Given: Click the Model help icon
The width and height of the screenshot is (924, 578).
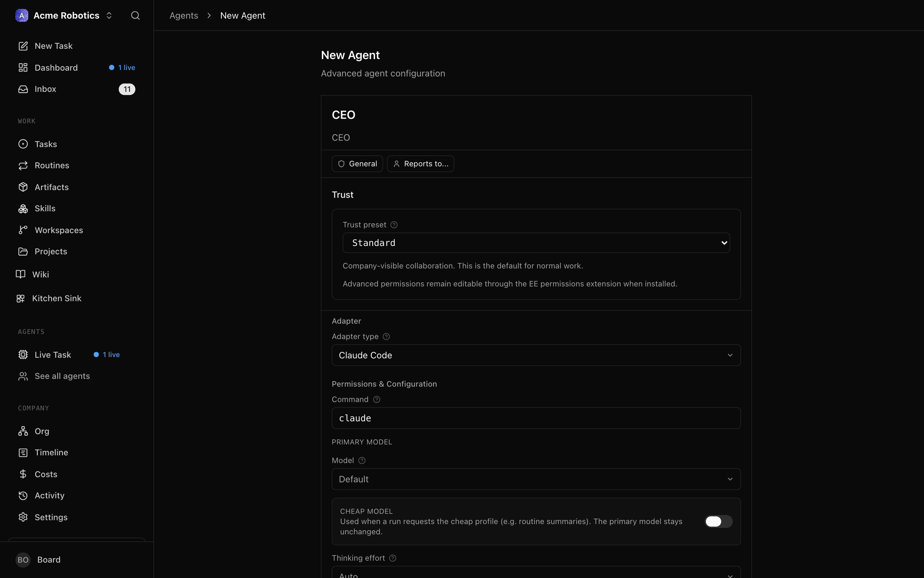Looking at the screenshot, I should point(362,461).
